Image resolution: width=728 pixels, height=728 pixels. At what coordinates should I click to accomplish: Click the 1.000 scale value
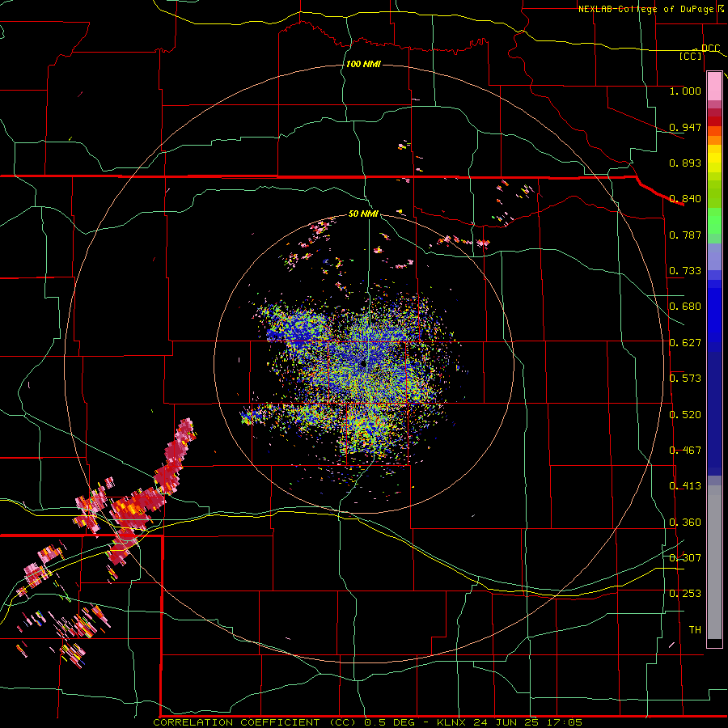(x=685, y=91)
